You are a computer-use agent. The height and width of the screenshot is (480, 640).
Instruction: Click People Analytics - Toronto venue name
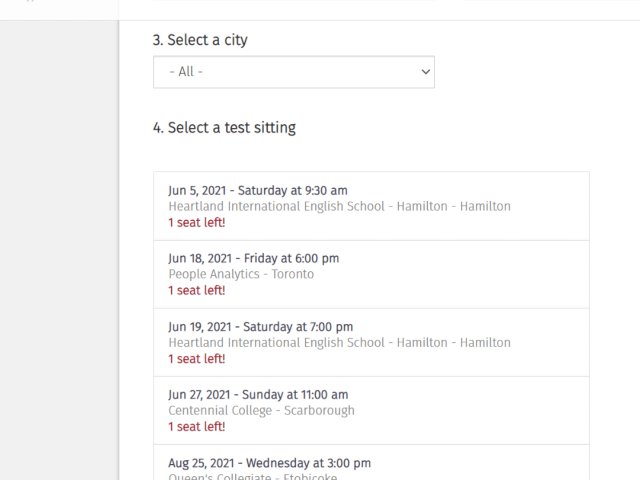click(x=241, y=274)
